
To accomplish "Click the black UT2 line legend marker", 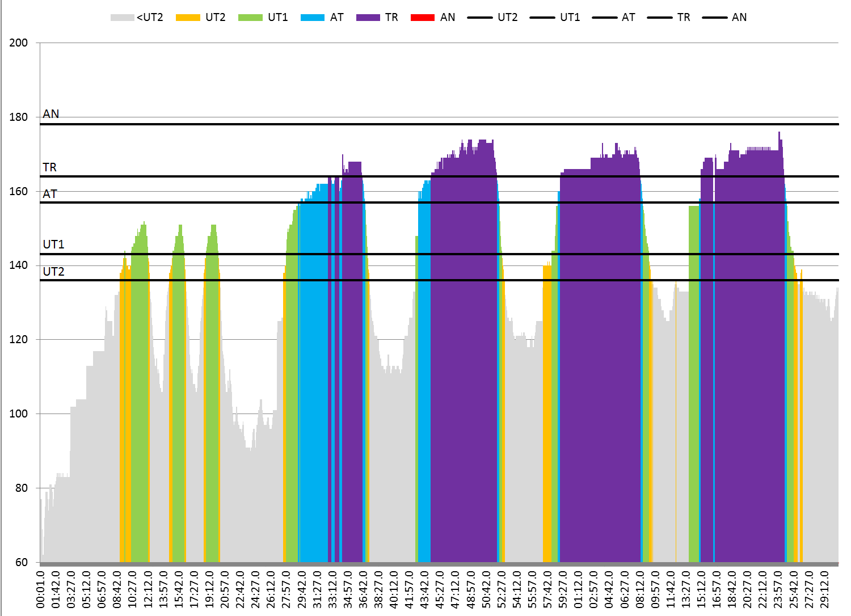I will [479, 18].
